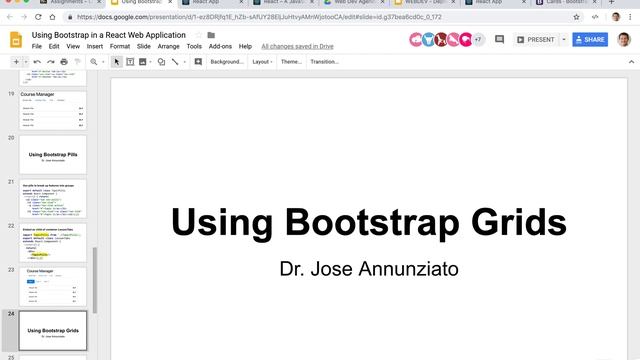Click slide title 'Using Bootstrap Grids'
640x360 pixels.
tap(369, 222)
